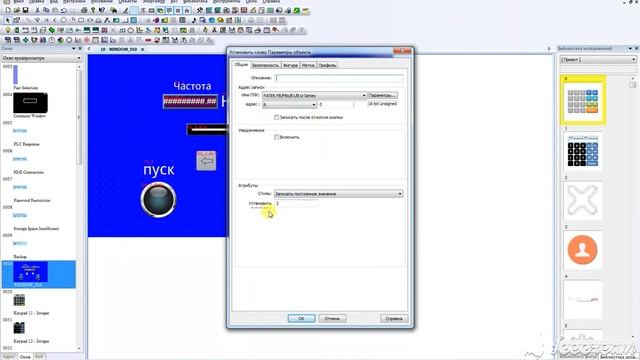Select the Text letter A tool
640x360 pixels.
[107, 20]
